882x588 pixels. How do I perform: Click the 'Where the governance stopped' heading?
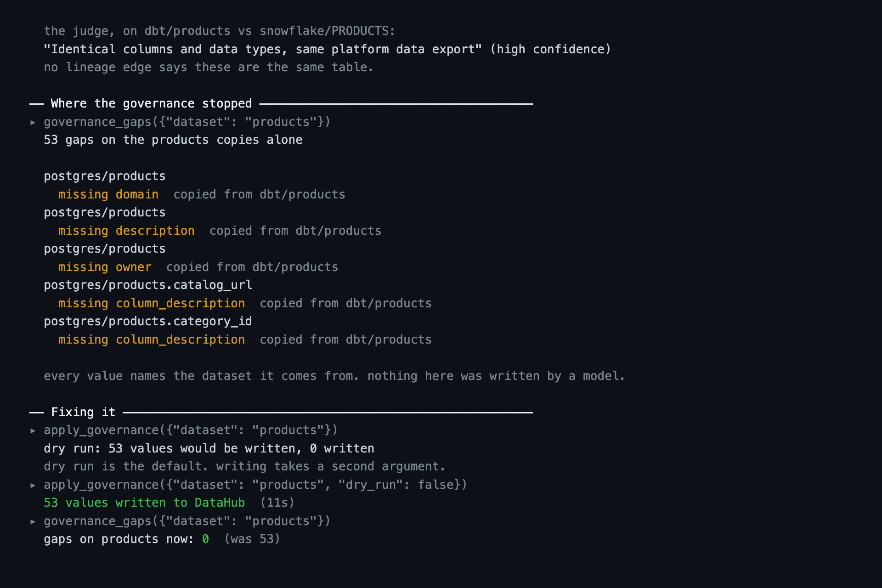click(x=151, y=104)
